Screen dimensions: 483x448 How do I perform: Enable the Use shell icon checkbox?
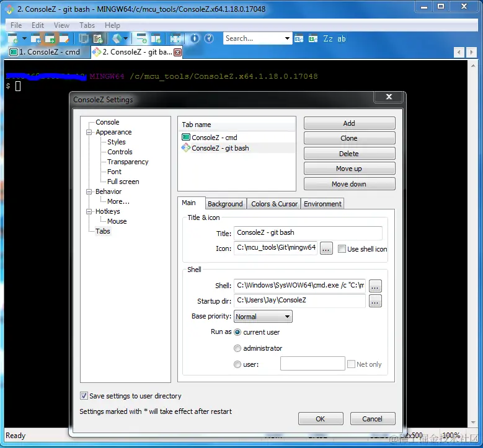[x=342, y=249]
